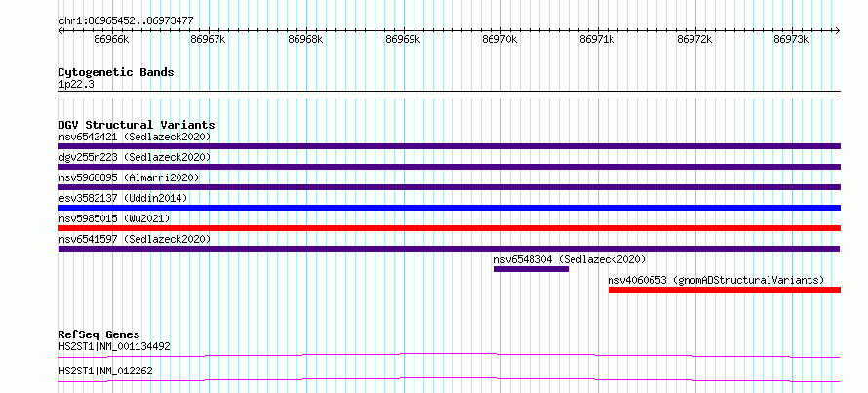Click the purple bar under nsv6541597
Viewport: 868px width, 393px height.
(449, 249)
